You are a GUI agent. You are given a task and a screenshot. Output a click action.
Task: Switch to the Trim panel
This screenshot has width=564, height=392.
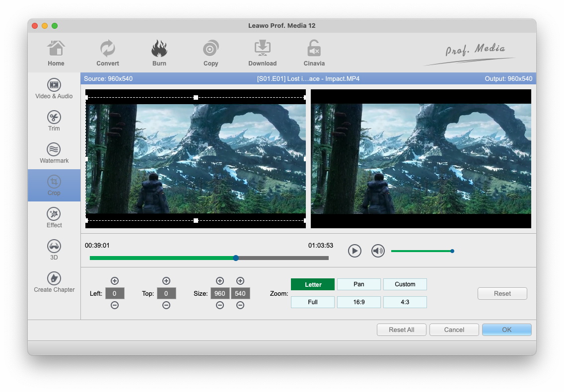coord(54,121)
